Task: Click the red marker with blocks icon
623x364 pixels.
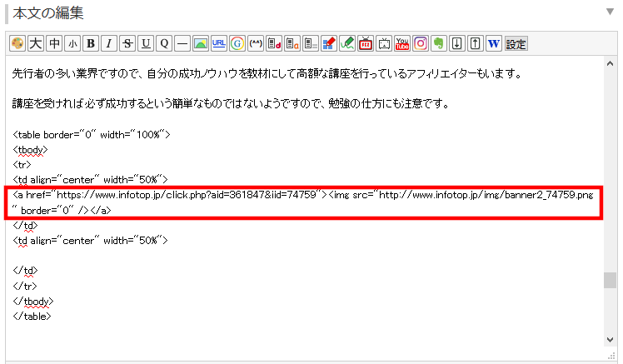Action: [329, 43]
